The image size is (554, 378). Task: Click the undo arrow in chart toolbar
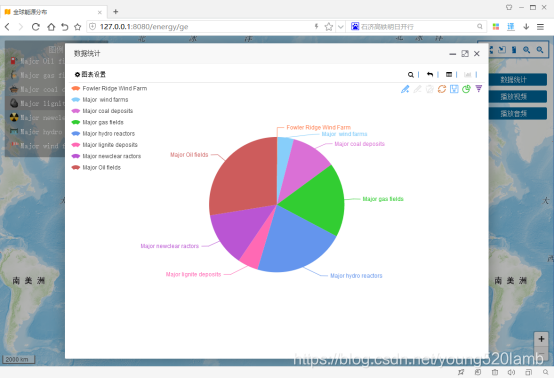(430, 75)
